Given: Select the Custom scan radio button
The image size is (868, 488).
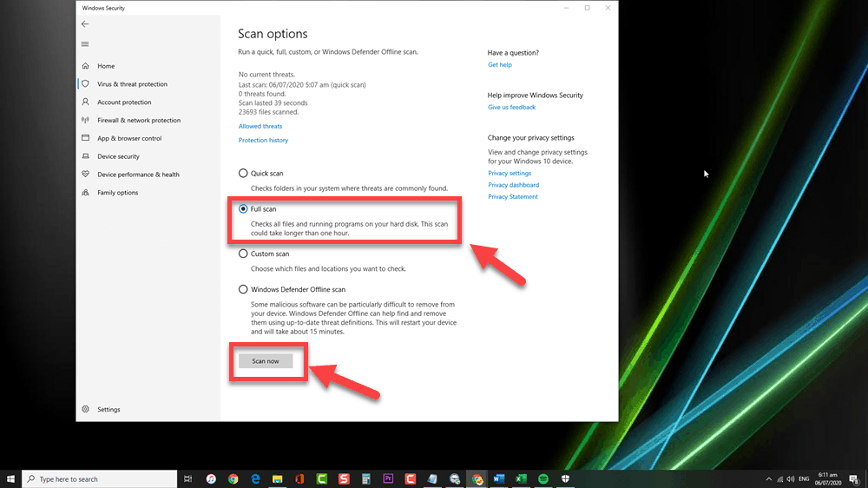Looking at the screenshot, I should tap(243, 254).
